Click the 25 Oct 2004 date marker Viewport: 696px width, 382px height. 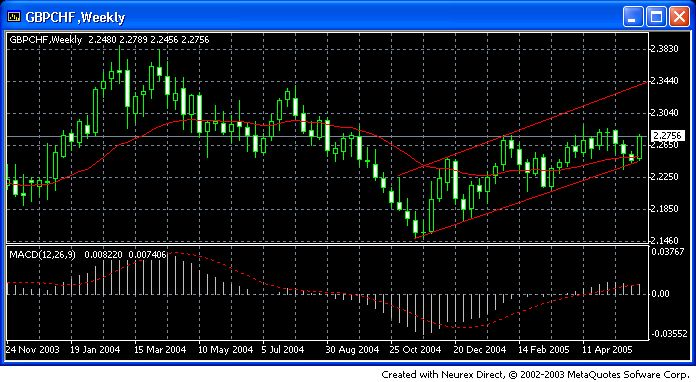coord(415,350)
